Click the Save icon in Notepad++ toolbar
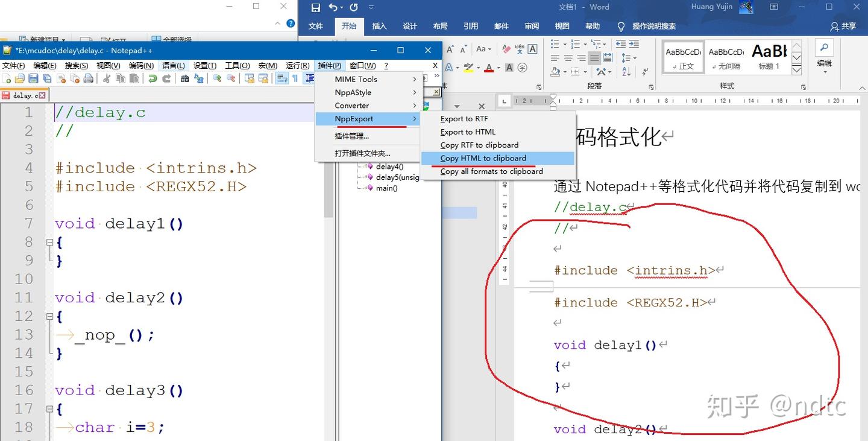The height and width of the screenshot is (441, 868). click(x=33, y=78)
